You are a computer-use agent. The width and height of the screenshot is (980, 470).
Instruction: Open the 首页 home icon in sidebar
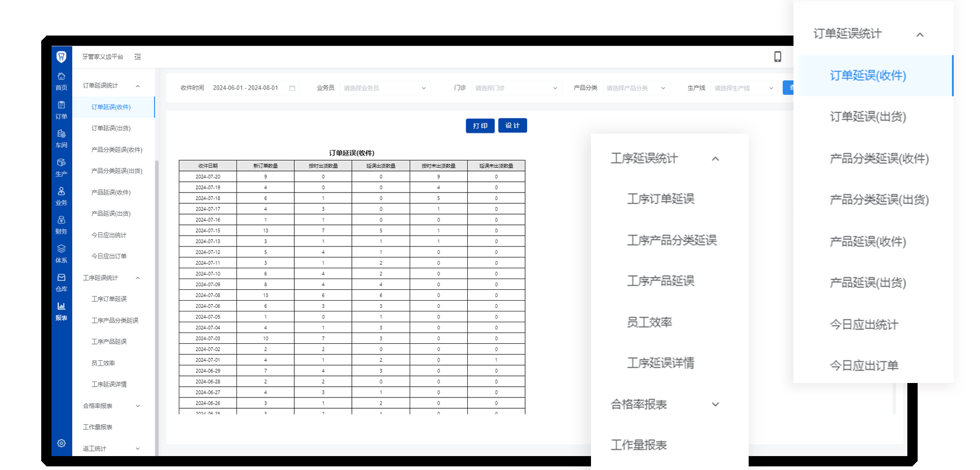click(61, 81)
